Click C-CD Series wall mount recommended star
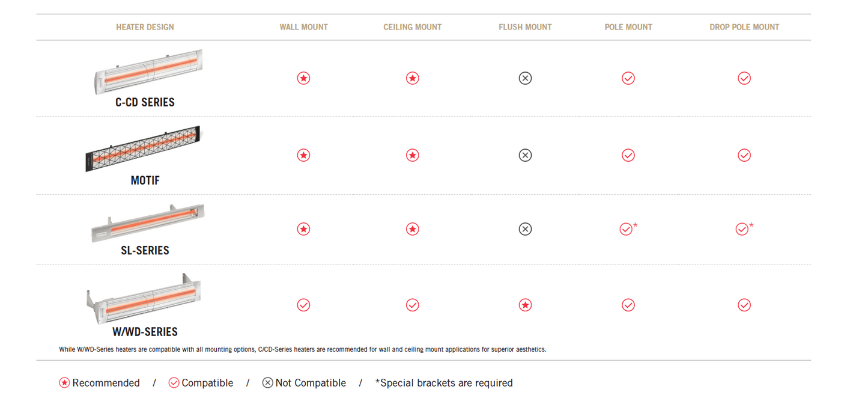This screenshot has height=407, width=868. (303, 78)
